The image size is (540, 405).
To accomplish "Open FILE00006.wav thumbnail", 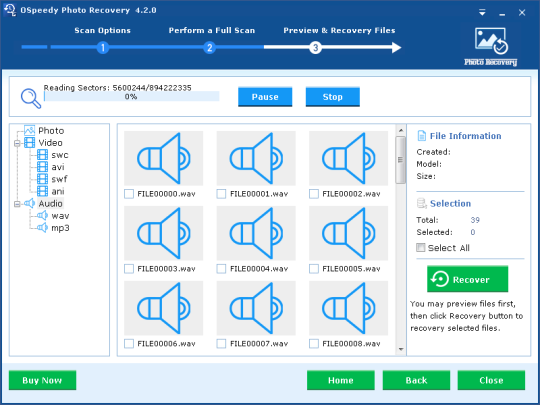I will coord(164,308).
